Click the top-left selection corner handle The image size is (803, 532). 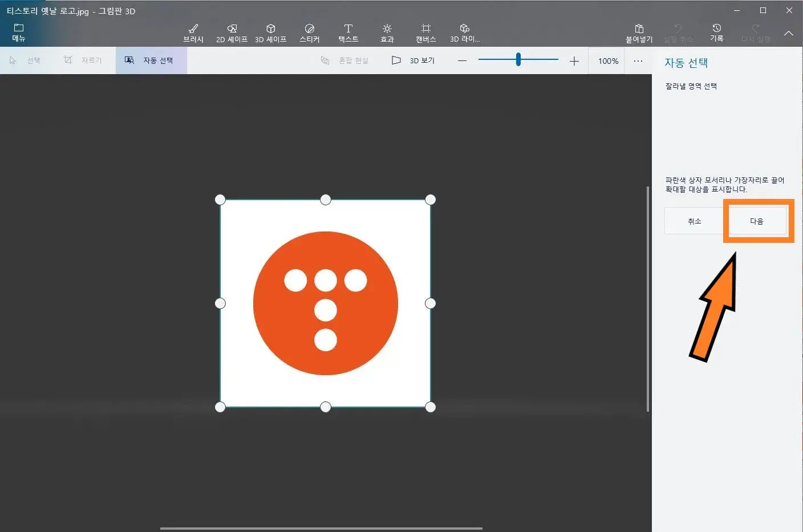click(x=220, y=200)
